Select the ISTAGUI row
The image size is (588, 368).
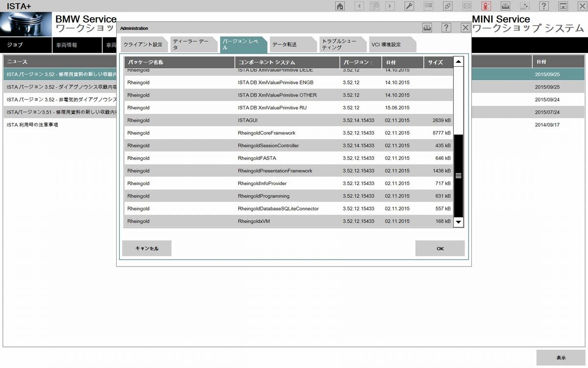[x=289, y=120]
